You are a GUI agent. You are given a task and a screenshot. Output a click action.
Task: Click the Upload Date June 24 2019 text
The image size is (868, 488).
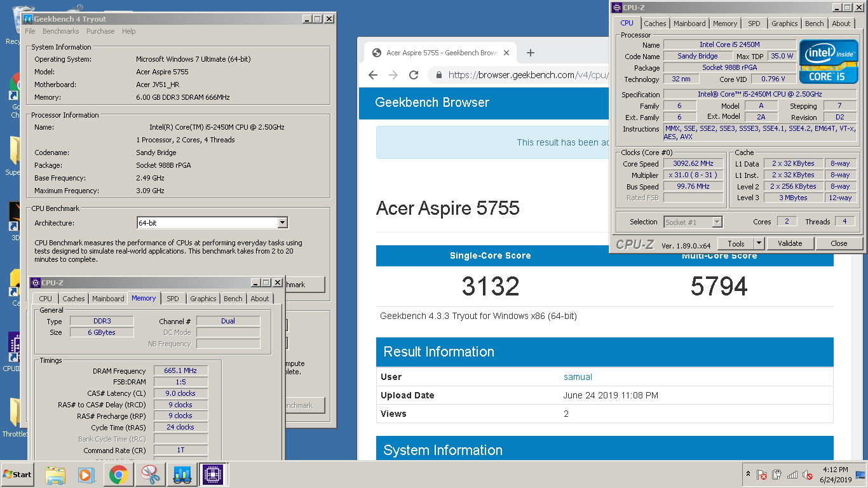[611, 395]
